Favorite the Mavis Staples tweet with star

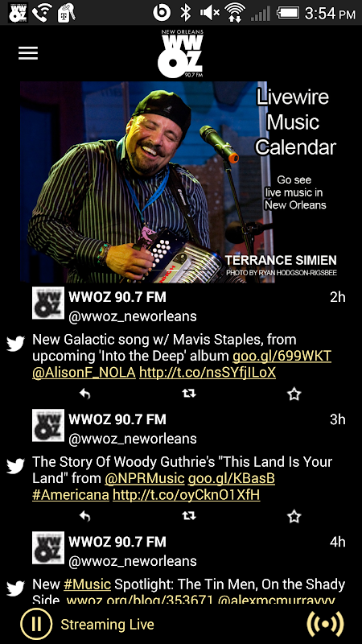[294, 394]
